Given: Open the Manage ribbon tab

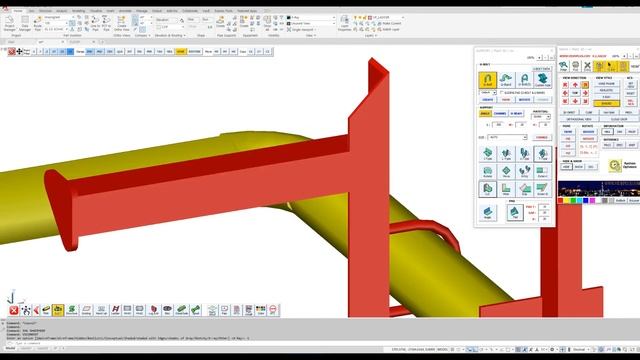Looking at the screenshot, I should pos(142,11).
